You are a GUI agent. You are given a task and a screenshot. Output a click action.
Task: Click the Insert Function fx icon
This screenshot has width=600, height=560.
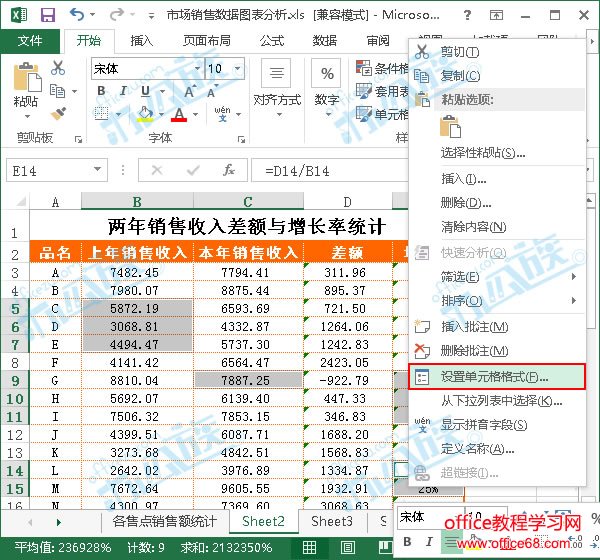coord(228,170)
